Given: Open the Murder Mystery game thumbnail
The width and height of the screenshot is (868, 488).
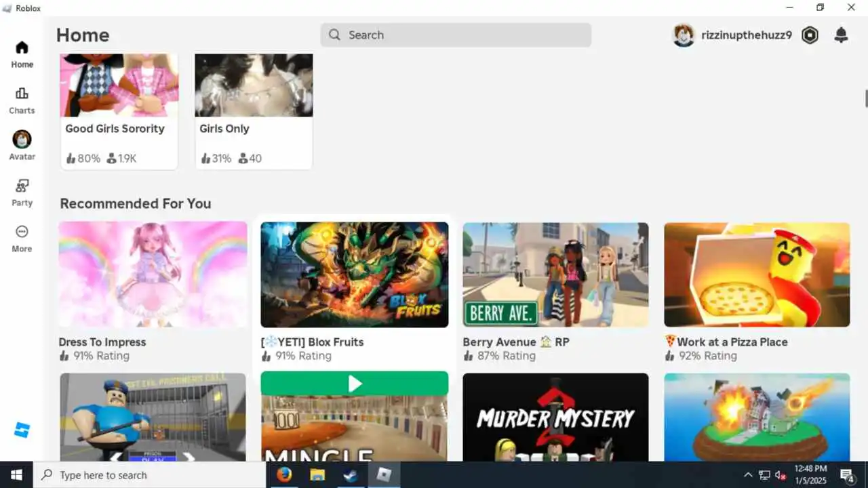Looking at the screenshot, I should [x=555, y=417].
